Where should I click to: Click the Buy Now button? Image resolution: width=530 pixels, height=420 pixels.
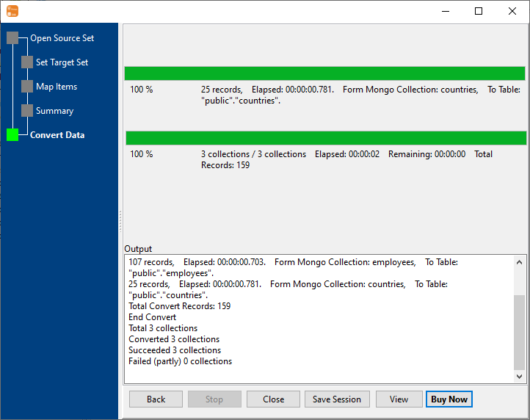pos(449,399)
